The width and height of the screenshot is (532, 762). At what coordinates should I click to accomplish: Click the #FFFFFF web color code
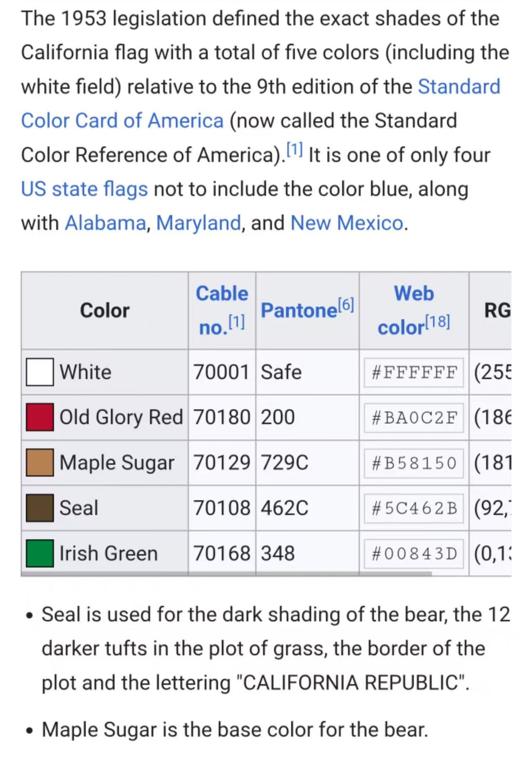(x=414, y=372)
